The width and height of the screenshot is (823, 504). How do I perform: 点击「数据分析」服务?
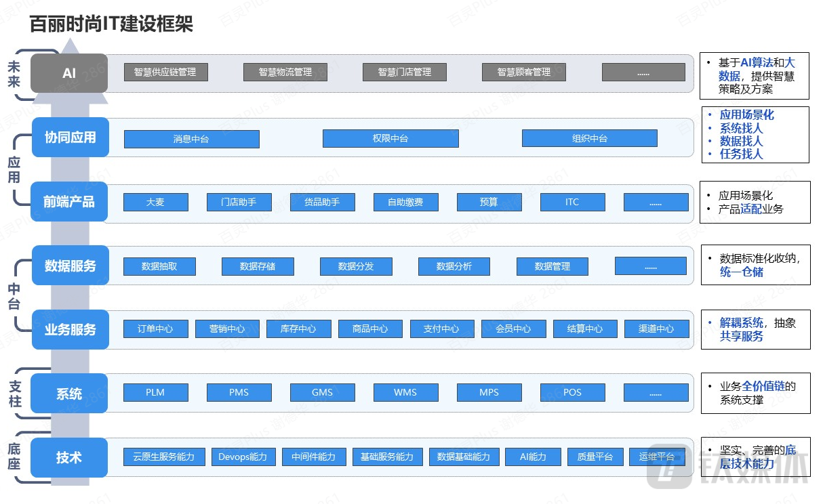pos(454,266)
